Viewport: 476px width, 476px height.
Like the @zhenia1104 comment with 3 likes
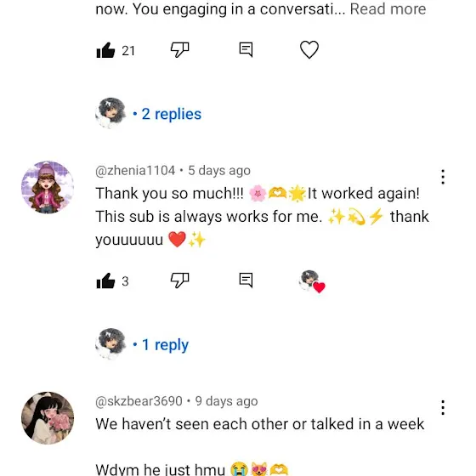[105, 280]
